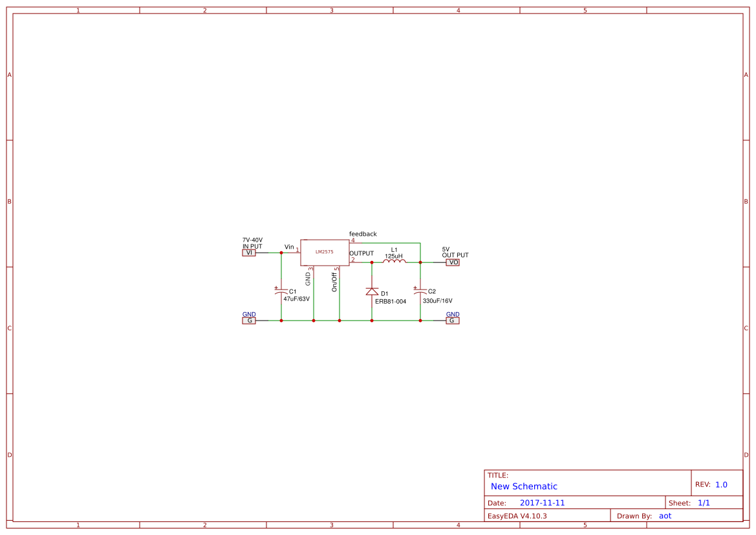Click the G ground port beside C2
This screenshot has width=756, height=535.
click(453, 320)
